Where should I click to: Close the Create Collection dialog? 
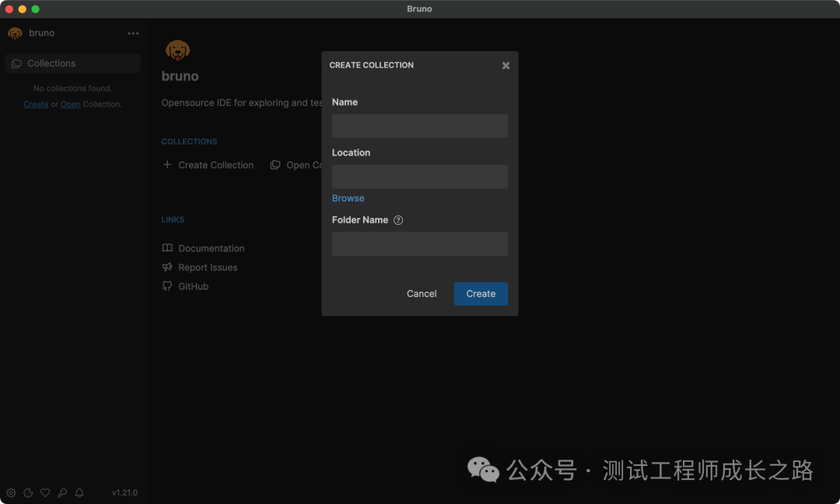click(506, 65)
